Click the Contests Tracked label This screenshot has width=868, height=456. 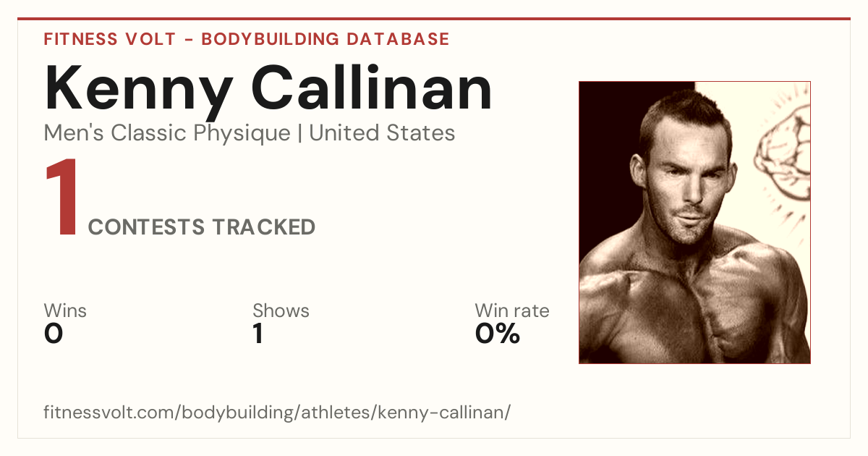click(x=201, y=227)
